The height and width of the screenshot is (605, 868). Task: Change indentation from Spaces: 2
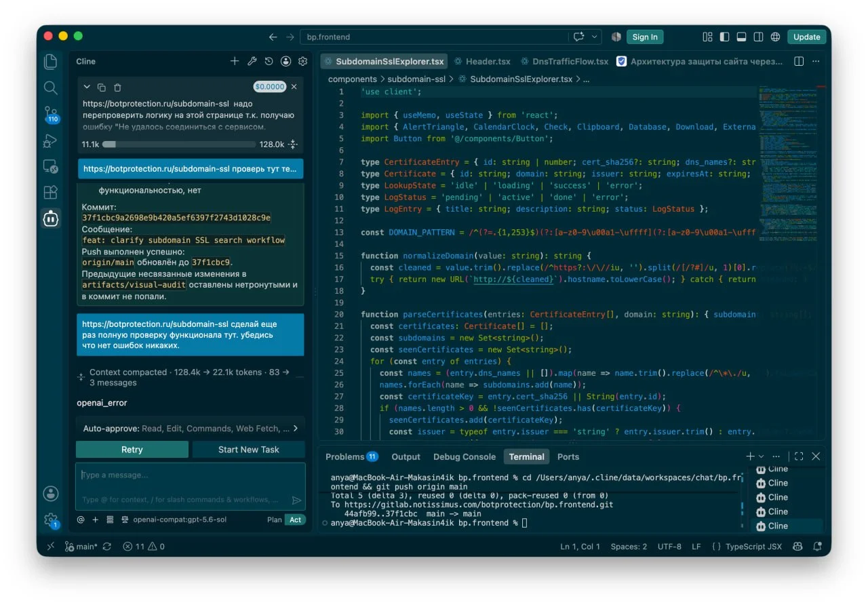629,547
